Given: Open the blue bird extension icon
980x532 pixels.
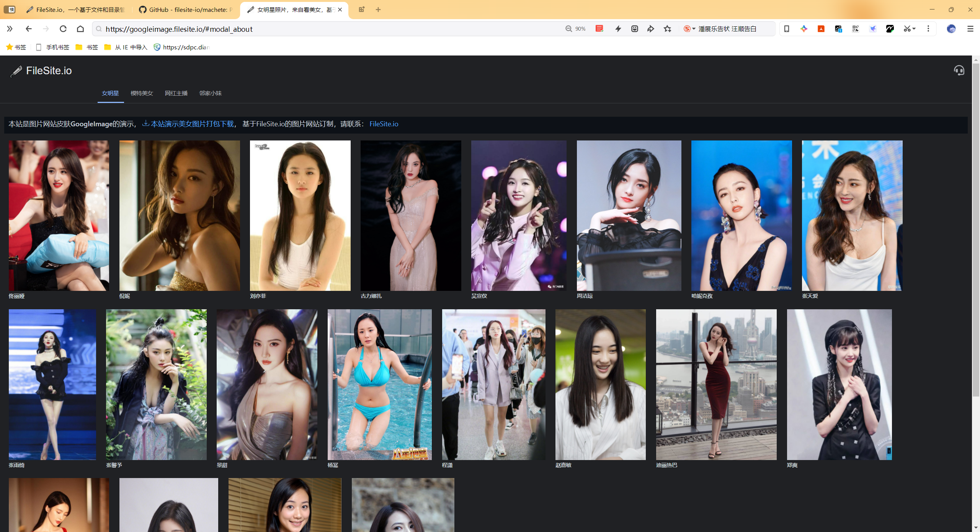Looking at the screenshot, I should coord(873,29).
